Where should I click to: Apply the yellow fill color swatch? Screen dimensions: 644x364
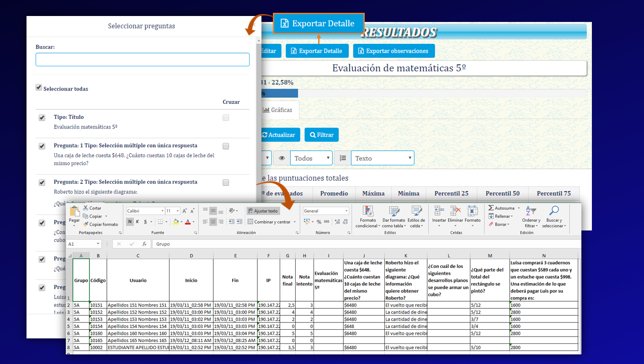[x=176, y=222]
